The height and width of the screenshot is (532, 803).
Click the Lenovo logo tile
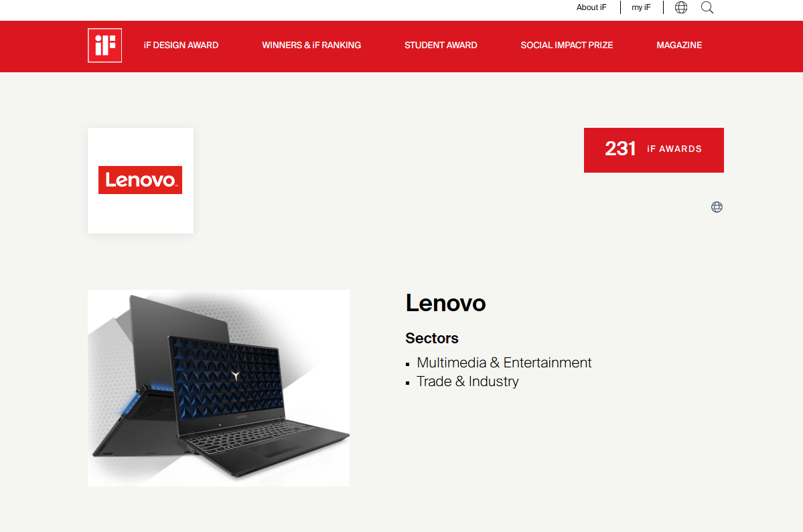[141, 181]
